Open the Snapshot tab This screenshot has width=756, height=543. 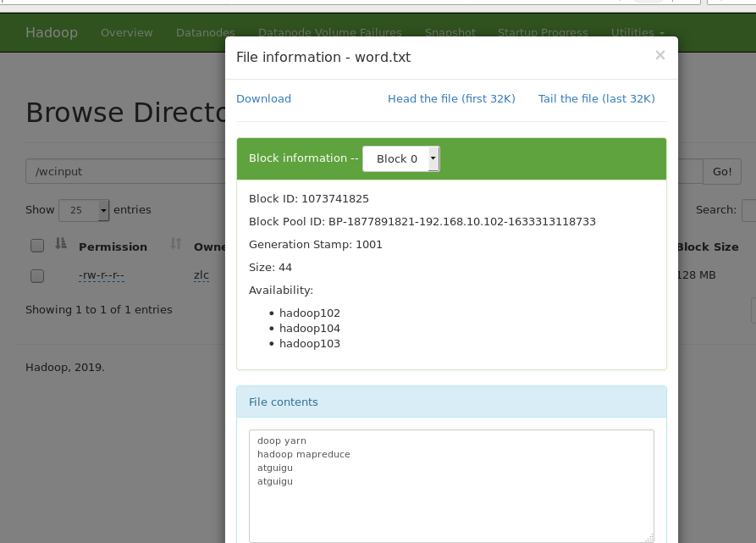(x=450, y=32)
